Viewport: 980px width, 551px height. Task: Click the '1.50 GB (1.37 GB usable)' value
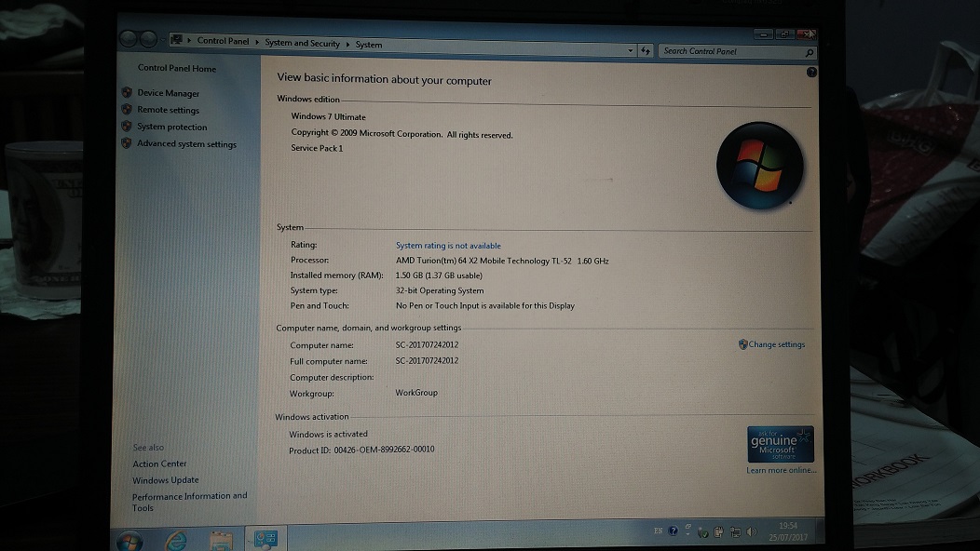[x=439, y=275]
